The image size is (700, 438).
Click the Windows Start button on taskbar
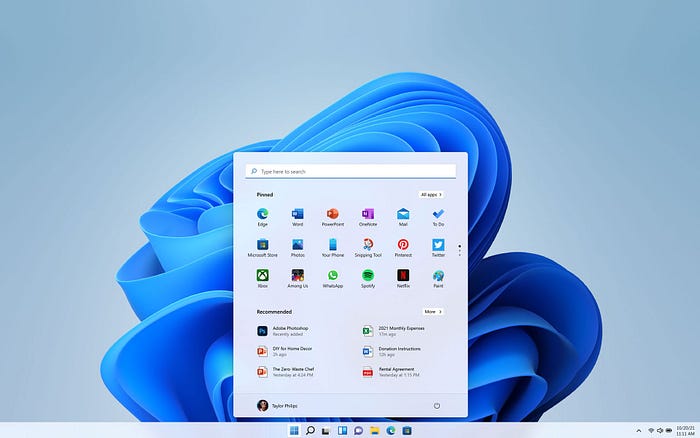294,430
